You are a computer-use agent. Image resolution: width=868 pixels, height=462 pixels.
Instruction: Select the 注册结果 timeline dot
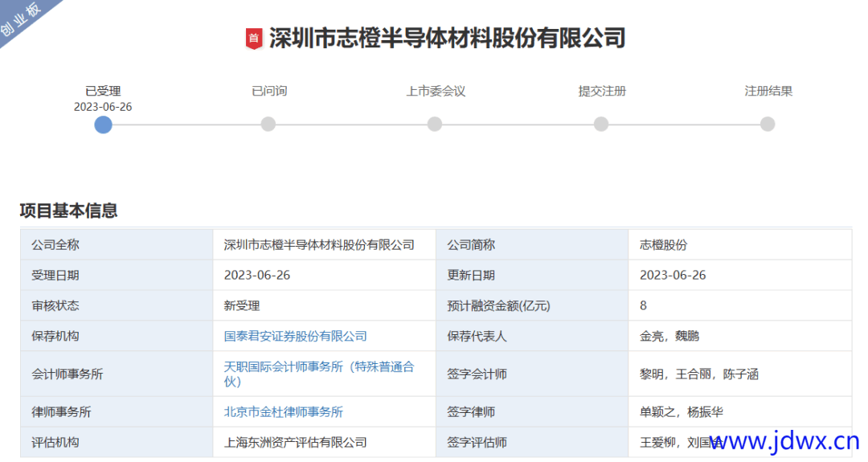coord(768,124)
